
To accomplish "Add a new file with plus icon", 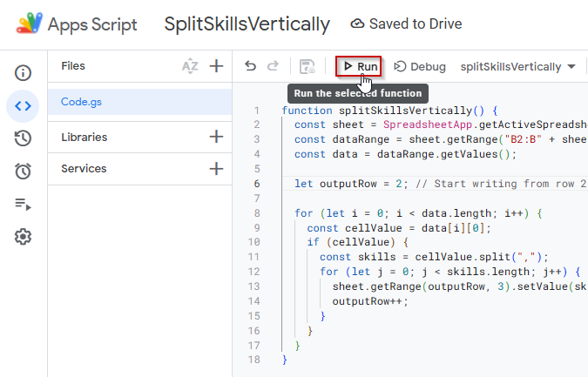I will [216, 66].
